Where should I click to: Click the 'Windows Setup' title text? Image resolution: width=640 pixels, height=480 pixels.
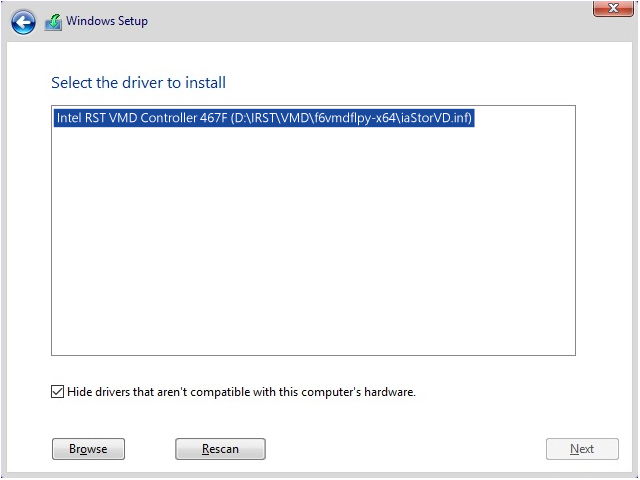(x=107, y=21)
